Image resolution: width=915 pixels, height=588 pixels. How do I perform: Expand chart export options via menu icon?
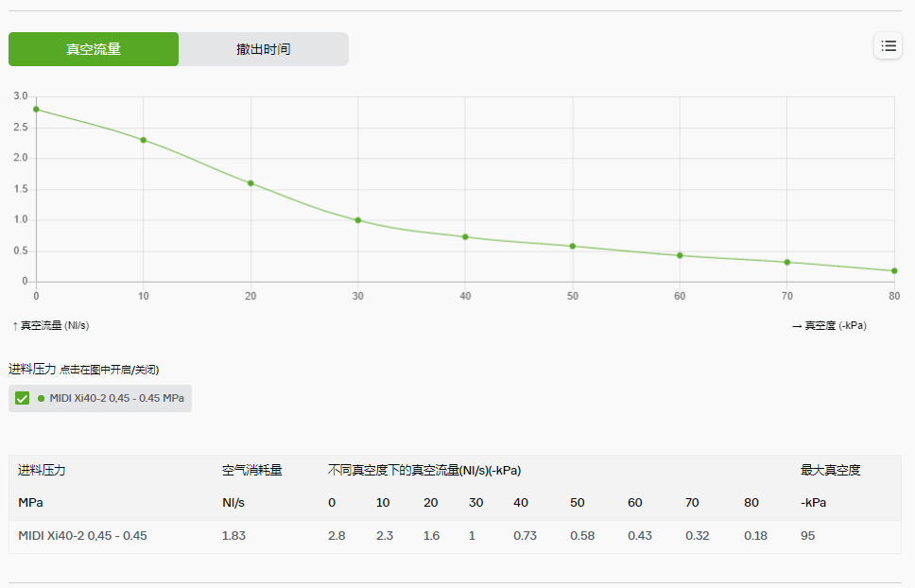pos(888,45)
